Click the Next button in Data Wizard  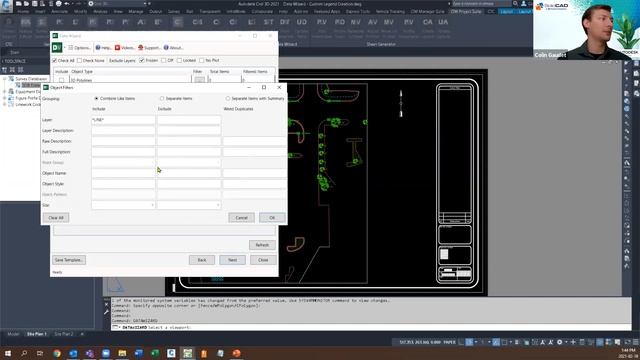[232, 260]
